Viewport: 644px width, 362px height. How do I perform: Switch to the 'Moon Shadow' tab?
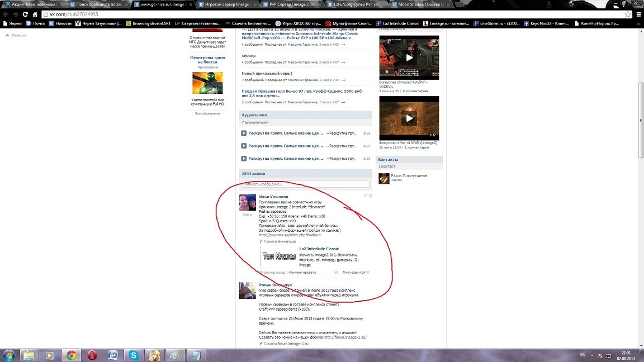(420, 4)
